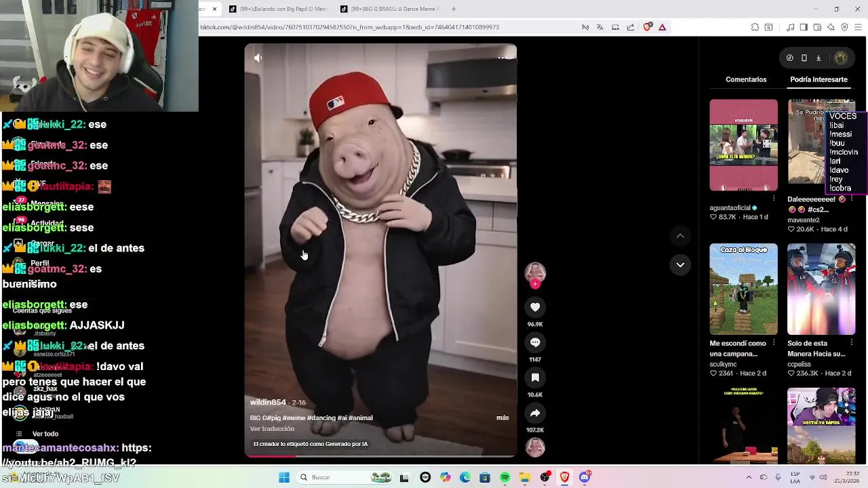This screenshot has width=868, height=488.
Task: Open Spotify from the taskbar
Action: [505, 477]
